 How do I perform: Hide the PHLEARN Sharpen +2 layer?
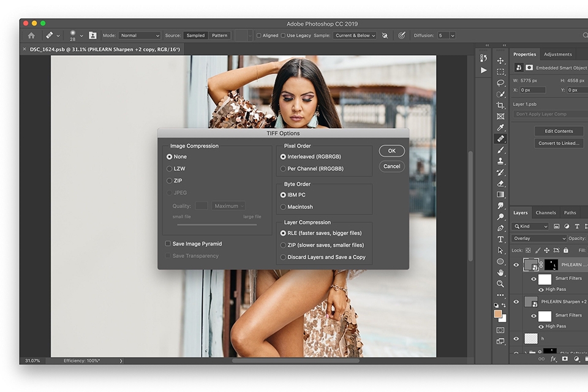516,302
